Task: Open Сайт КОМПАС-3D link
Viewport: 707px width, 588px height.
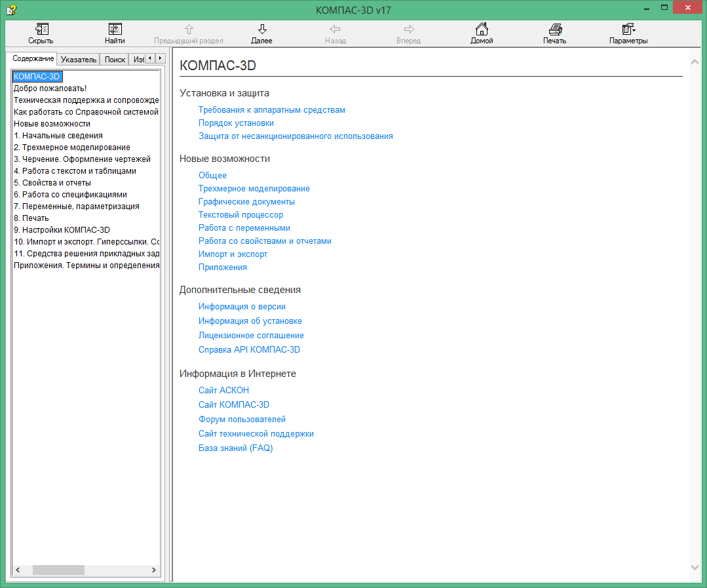Action: coord(233,405)
